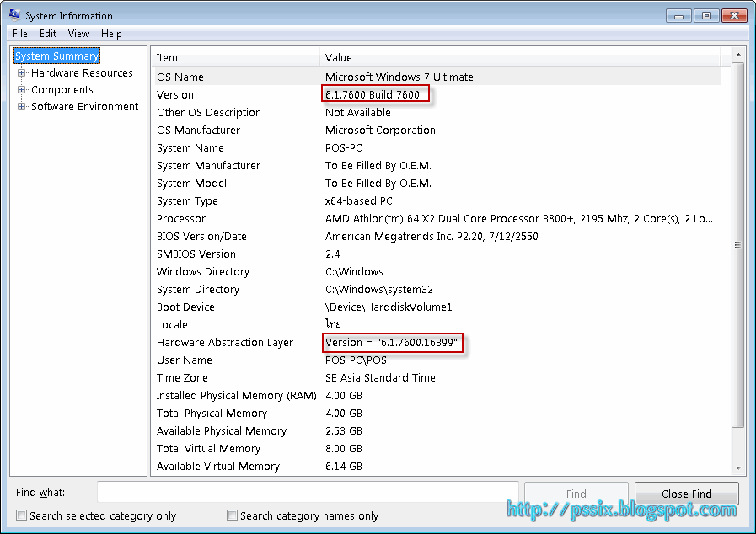Select the System Manufacturer row
This screenshot has height=534, width=756.
pos(437,166)
